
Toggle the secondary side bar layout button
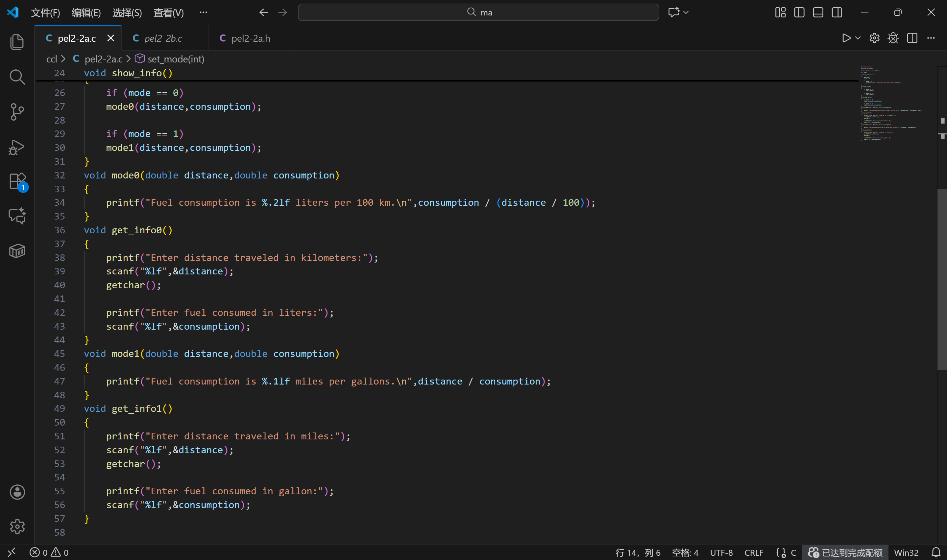click(837, 12)
